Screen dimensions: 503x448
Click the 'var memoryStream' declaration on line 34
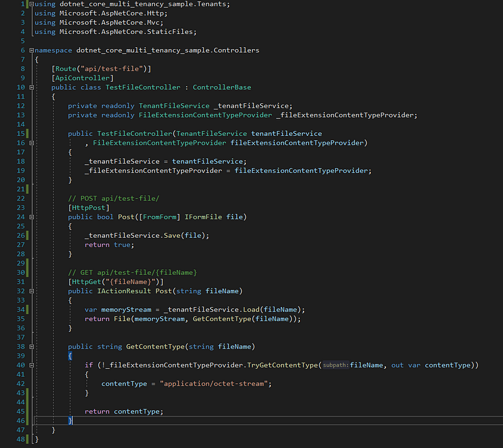[x=118, y=310]
